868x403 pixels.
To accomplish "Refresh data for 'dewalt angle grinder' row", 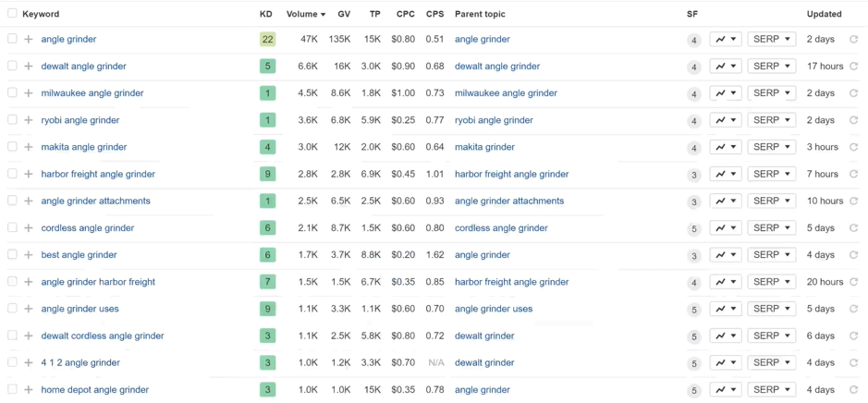I will [853, 67].
